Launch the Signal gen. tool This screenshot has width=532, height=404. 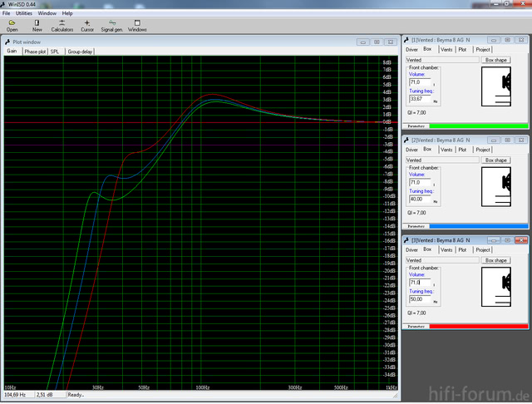pos(112,26)
